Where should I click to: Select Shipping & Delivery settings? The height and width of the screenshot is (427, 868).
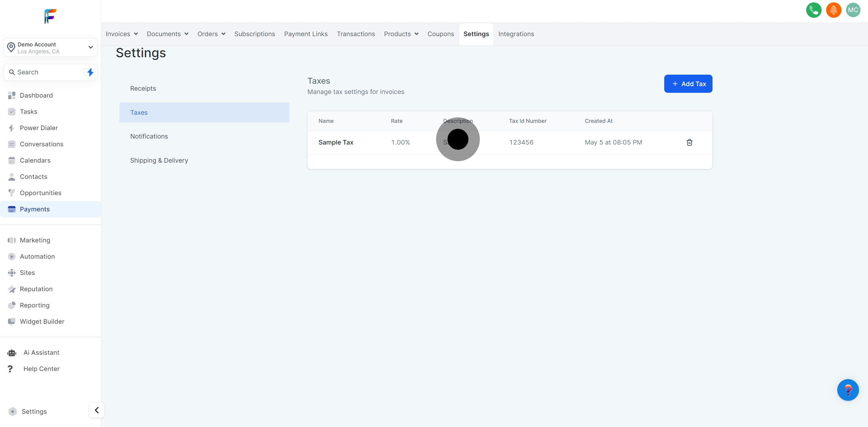coord(159,160)
